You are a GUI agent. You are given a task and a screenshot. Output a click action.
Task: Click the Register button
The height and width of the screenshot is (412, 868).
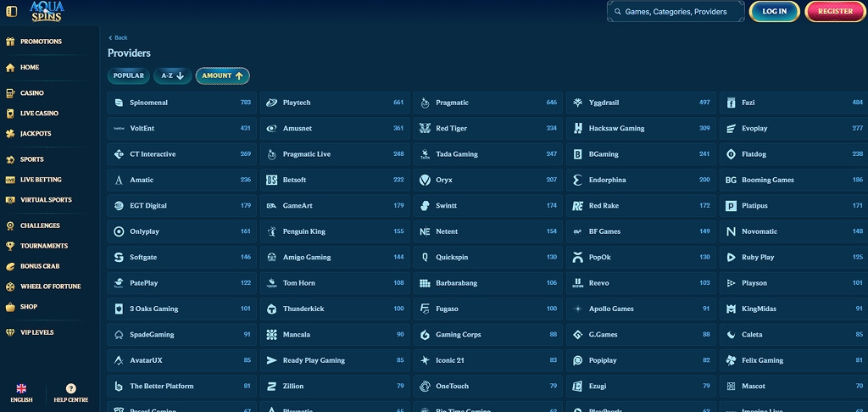(835, 11)
